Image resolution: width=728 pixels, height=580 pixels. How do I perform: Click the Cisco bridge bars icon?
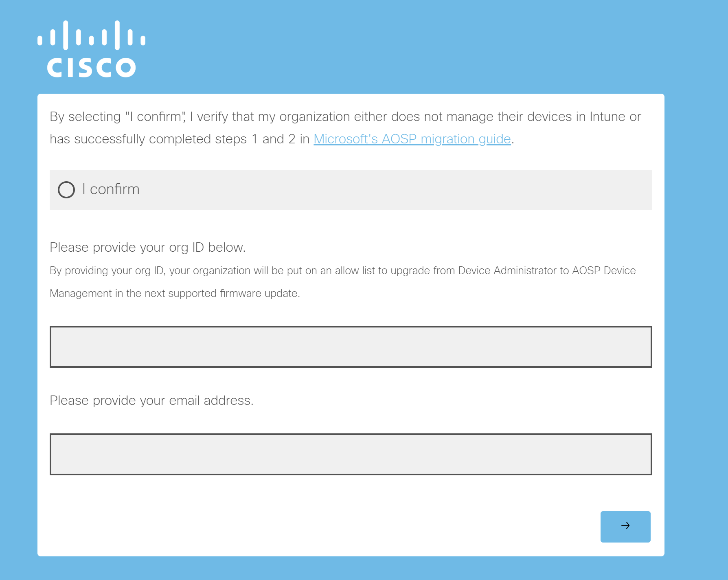click(x=92, y=35)
